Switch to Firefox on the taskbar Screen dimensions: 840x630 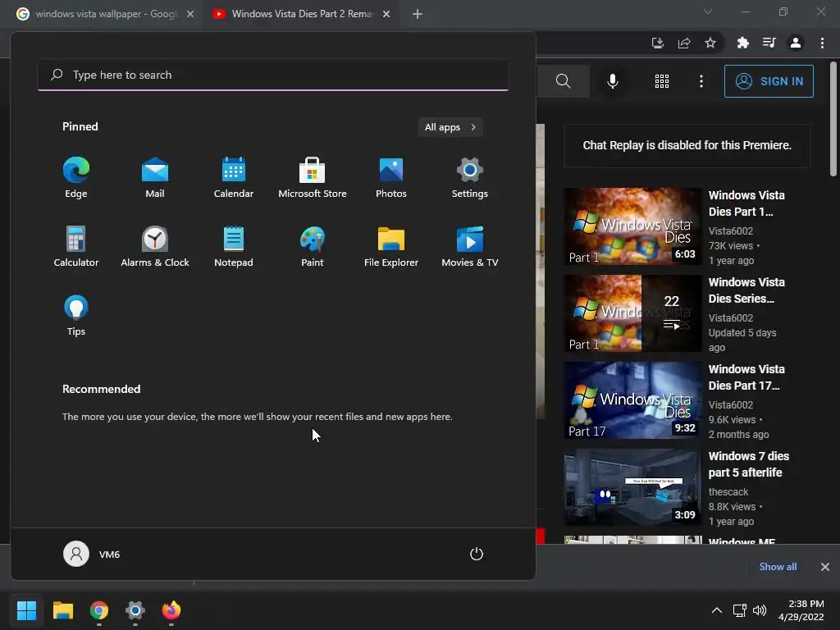(x=171, y=610)
